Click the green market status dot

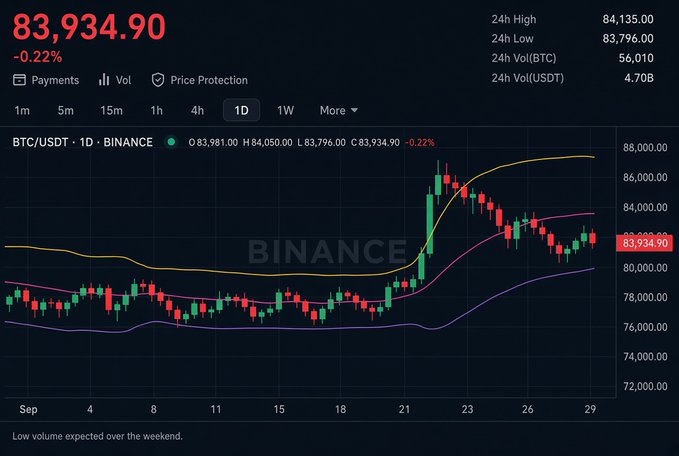click(x=171, y=142)
